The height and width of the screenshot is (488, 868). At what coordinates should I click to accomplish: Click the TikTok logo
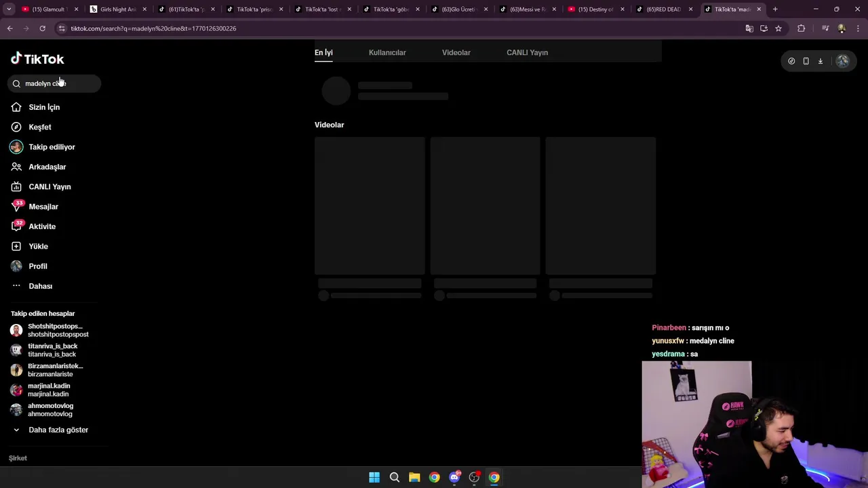[37, 59]
